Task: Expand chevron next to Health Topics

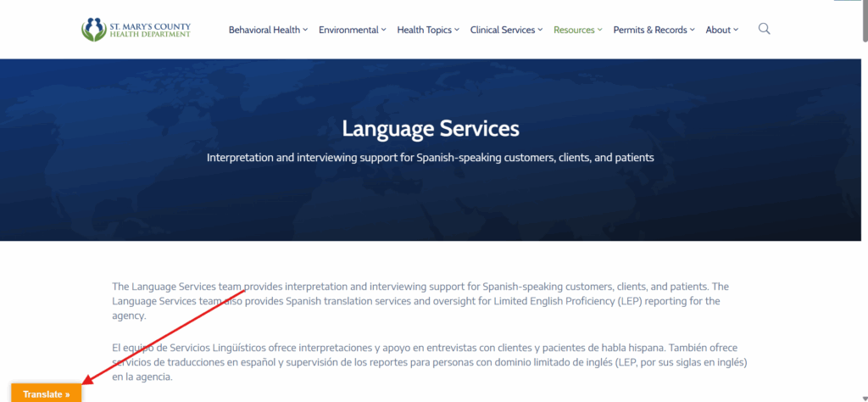Action: [457, 30]
